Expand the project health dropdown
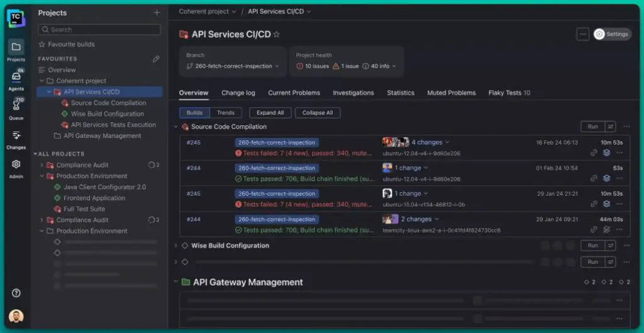Image resolution: width=644 pixels, height=333 pixels. click(394, 66)
